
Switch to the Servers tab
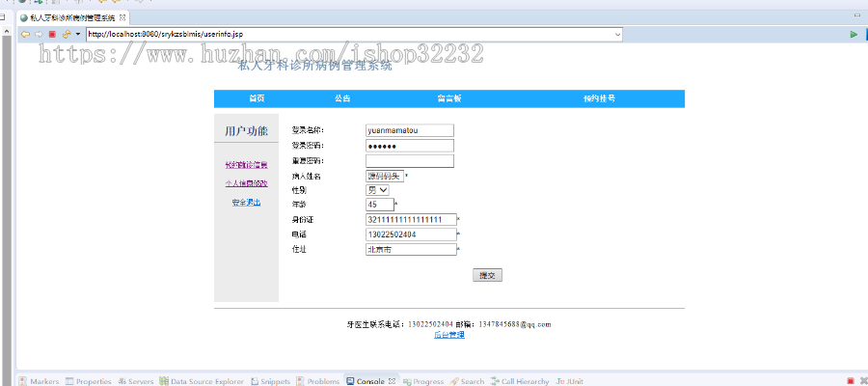(x=135, y=381)
